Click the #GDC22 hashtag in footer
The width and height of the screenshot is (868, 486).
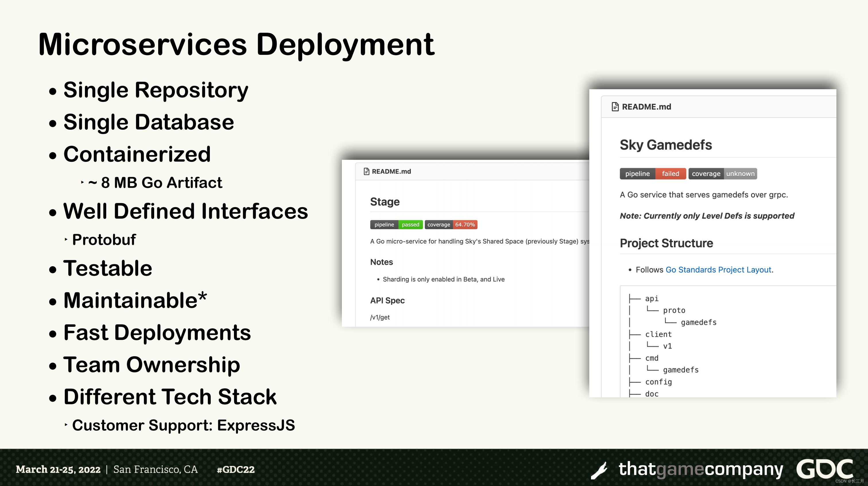[236, 469]
